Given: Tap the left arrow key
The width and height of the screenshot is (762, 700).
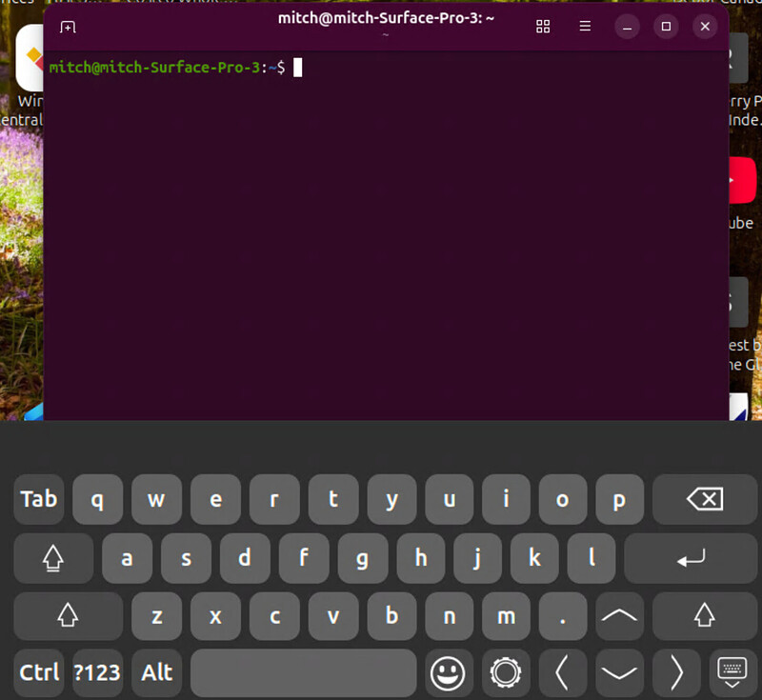Looking at the screenshot, I should point(562,672).
